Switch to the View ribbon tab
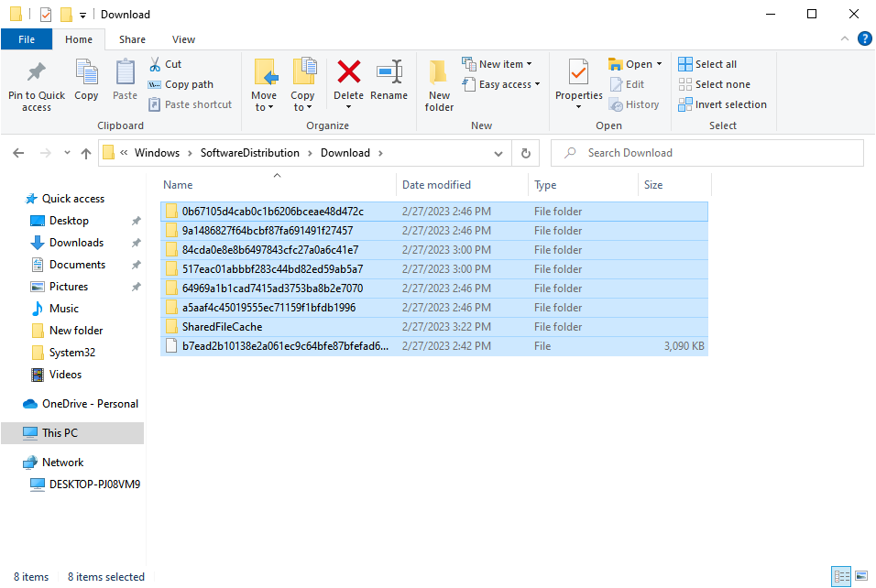The width and height of the screenshot is (876, 588). point(183,39)
